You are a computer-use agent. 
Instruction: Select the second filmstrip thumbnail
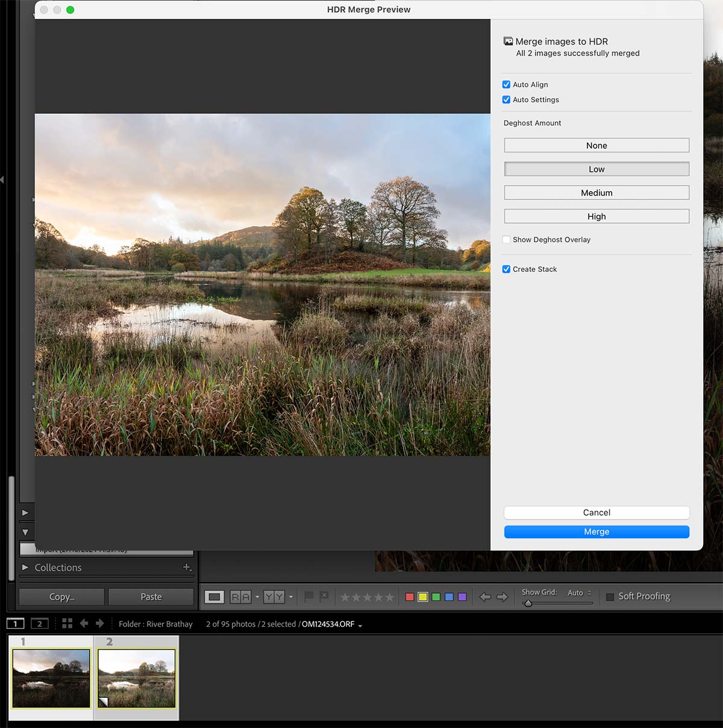click(137, 678)
